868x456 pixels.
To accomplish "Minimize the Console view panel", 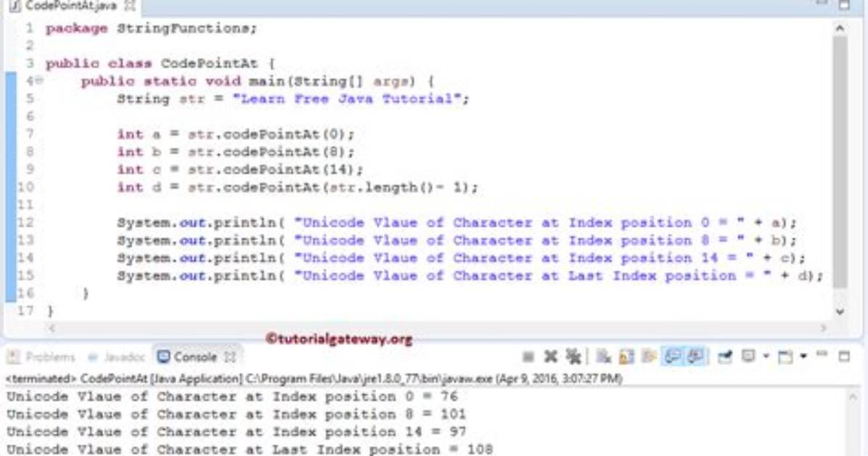I will click(822, 354).
